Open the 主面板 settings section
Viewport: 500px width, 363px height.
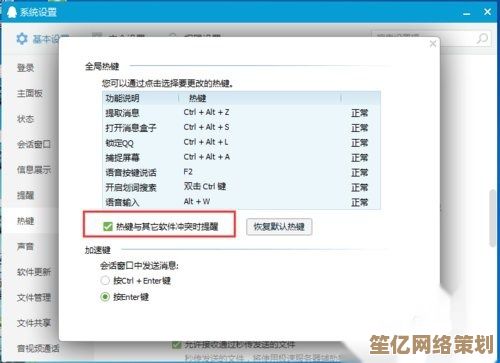pyautogui.click(x=30, y=93)
